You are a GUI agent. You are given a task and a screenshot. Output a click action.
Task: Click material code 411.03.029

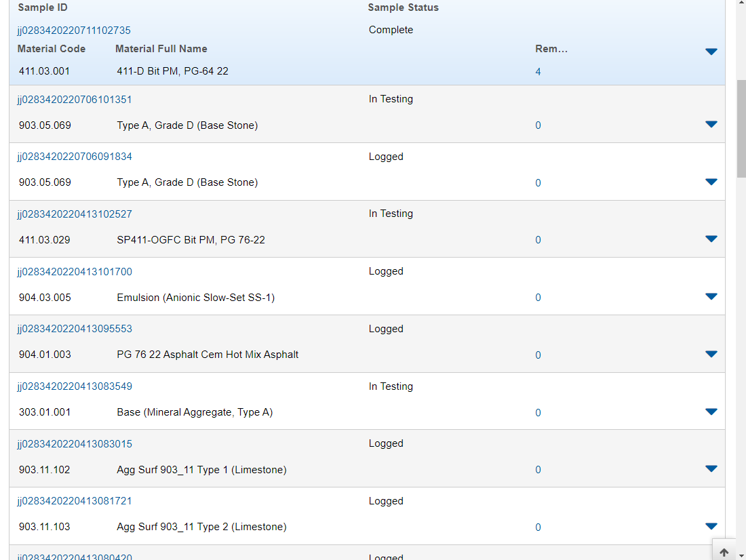[x=44, y=240]
